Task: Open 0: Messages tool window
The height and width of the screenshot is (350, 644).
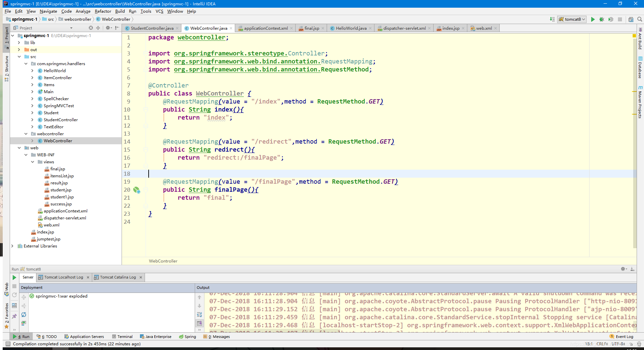Action: tap(216, 337)
